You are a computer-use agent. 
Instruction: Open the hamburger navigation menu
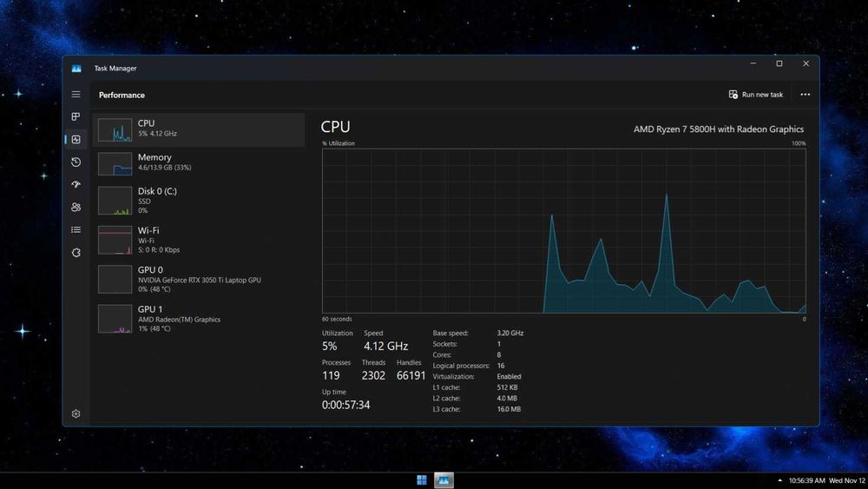76,95
